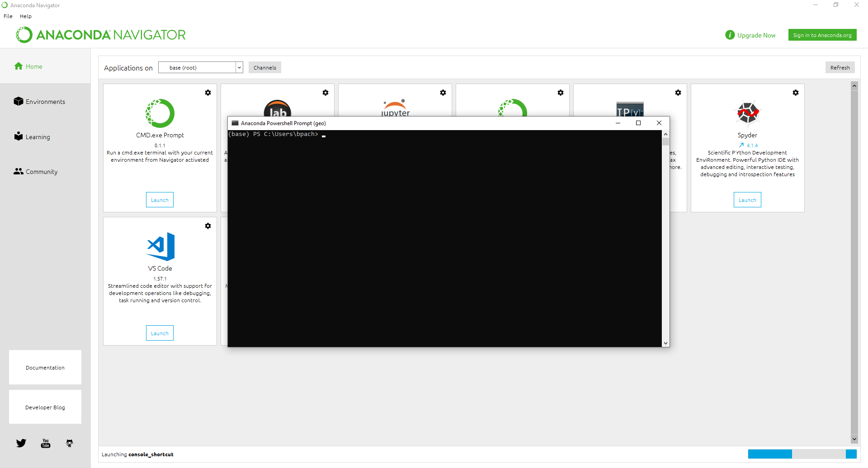868x468 pixels.
Task: Click the Anaconda Navigator logo
Action: click(x=101, y=35)
